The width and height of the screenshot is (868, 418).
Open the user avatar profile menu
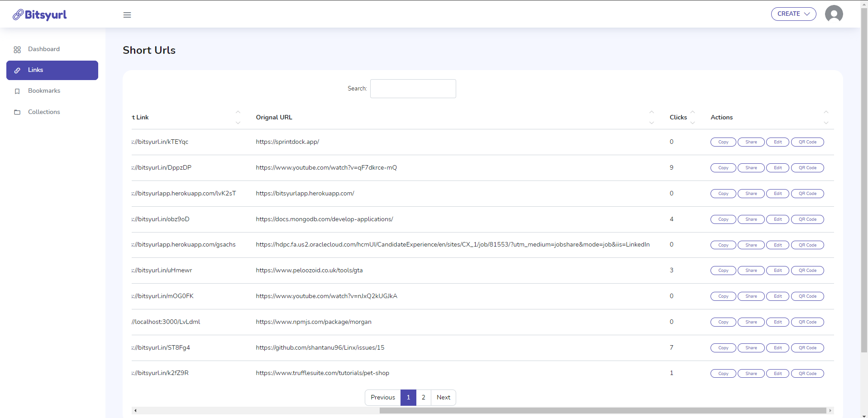point(834,14)
